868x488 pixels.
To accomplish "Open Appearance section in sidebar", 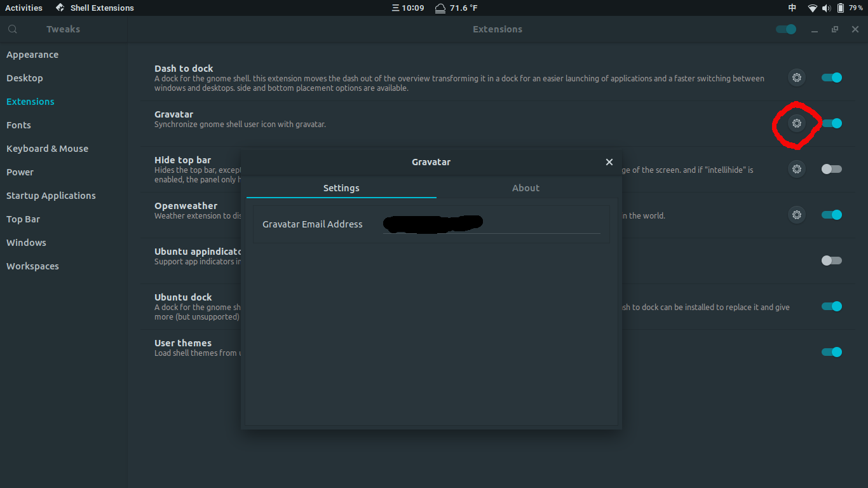I will pyautogui.click(x=64, y=55).
